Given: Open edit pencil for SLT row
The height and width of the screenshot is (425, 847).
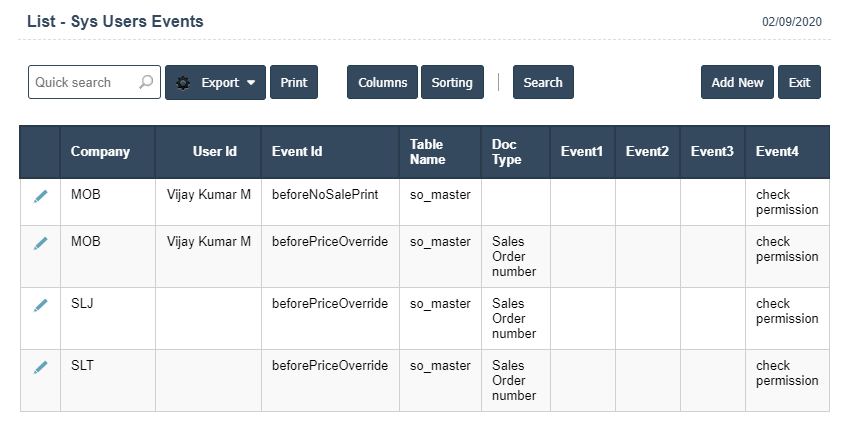Looking at the screenshot, I should pos(40,367).
